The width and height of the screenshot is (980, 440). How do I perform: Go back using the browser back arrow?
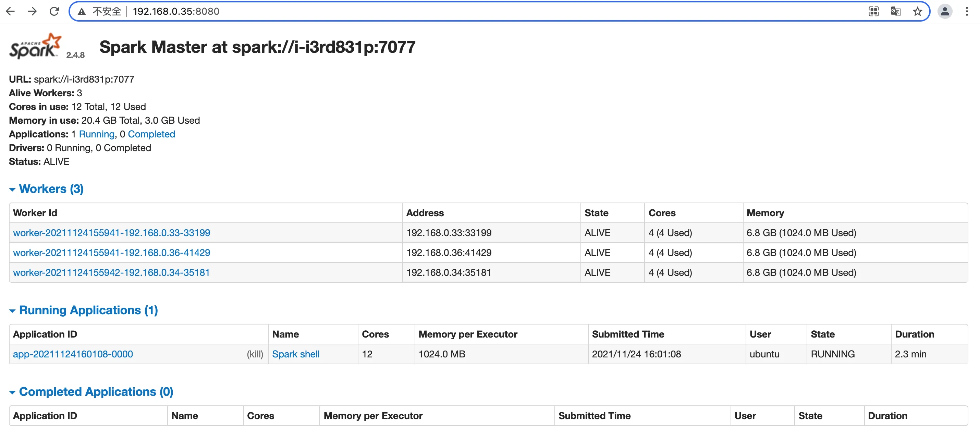10,11
